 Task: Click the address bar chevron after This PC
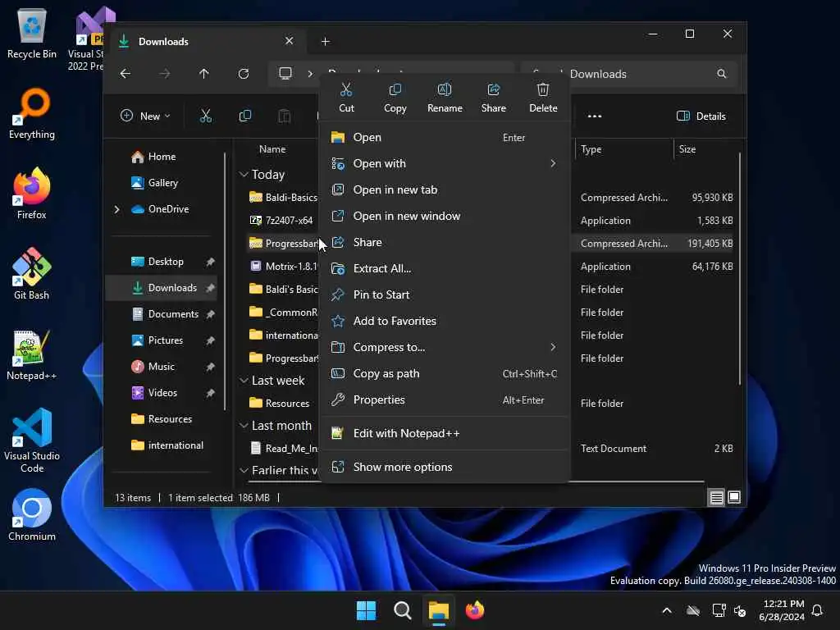click(310, 73)
